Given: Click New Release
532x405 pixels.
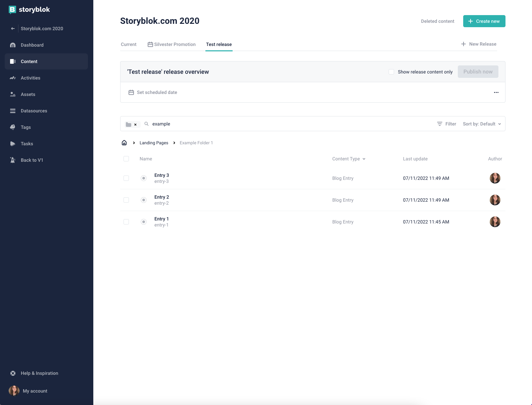Looking at the screenshot, I should tap(479, 44).
